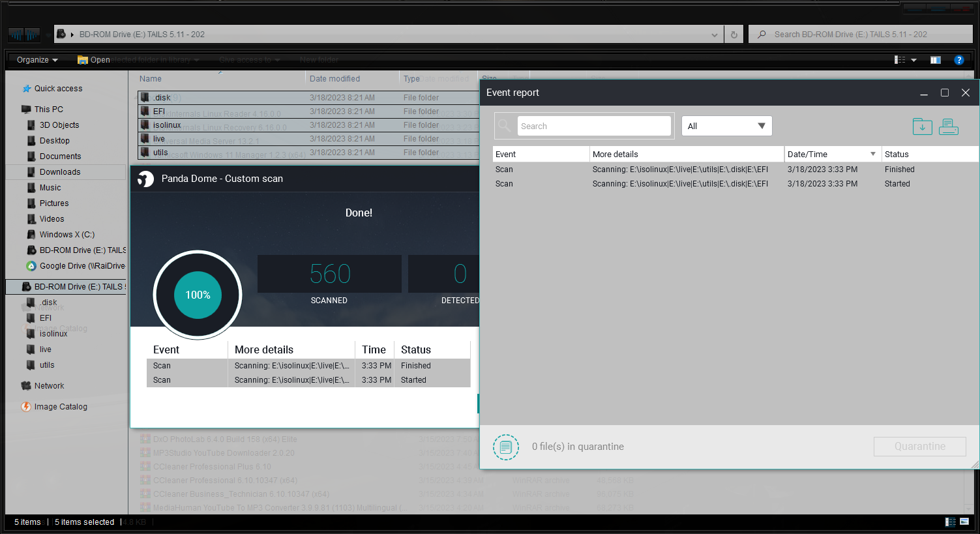Click the 560 scanned count in Panda Dome
Image resolution: width=980 pixels, height=534 pixels.
click(330, 274)
